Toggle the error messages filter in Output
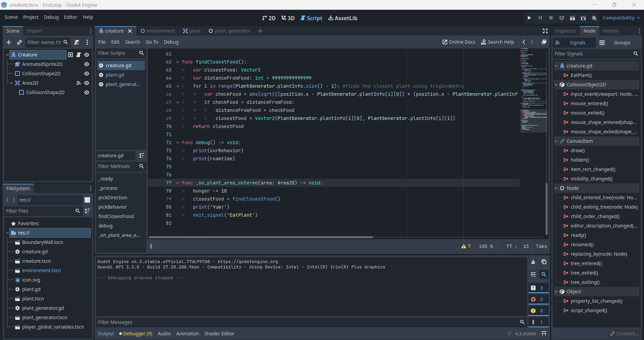Screen dimensions: 644x340 tap(538, 299)
